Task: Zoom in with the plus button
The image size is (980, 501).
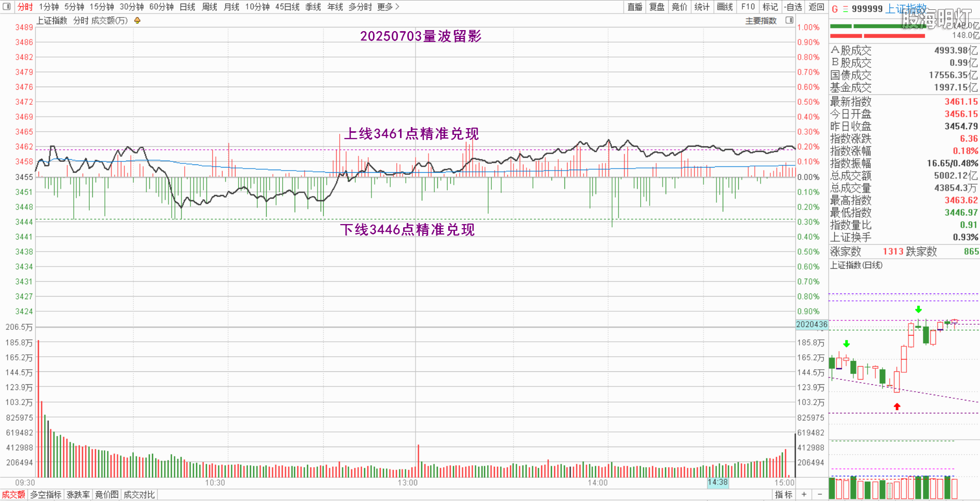Action: pyautogui.click(x=804, y=494)
